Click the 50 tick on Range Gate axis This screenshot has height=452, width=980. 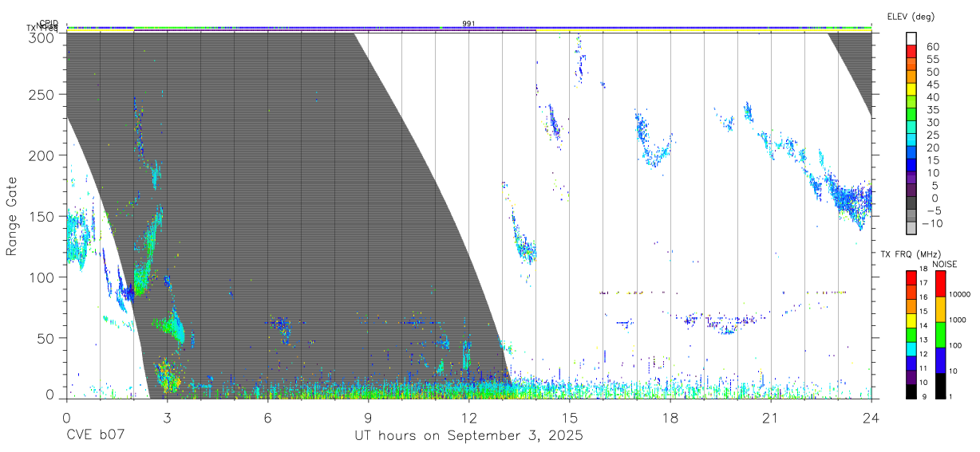tap(46, 338)
